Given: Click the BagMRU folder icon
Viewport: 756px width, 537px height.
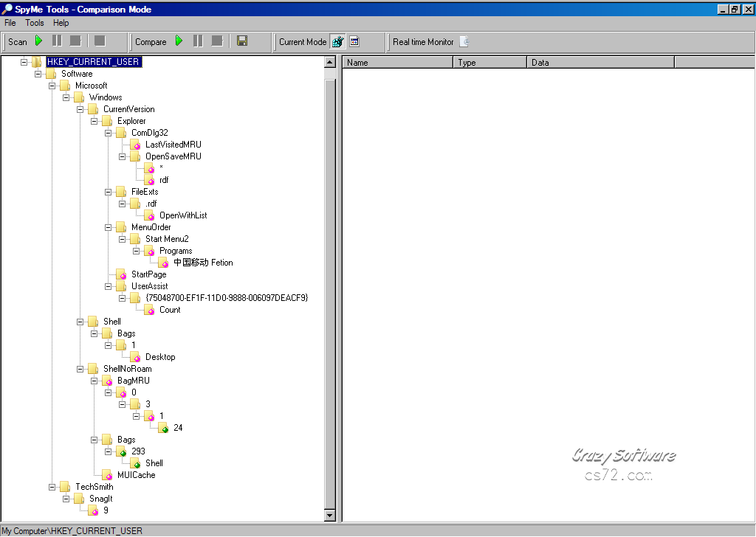Looking at the screenshot, I should 107,381.
